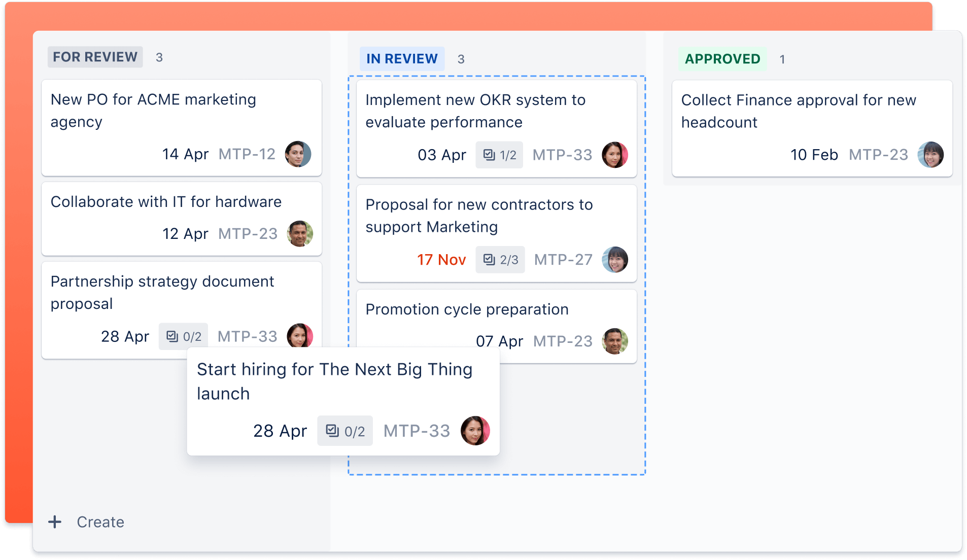Select the Start hiring for The Next Big Thing card
This screenshot has height=560, width=967.
tap(335, 381)
